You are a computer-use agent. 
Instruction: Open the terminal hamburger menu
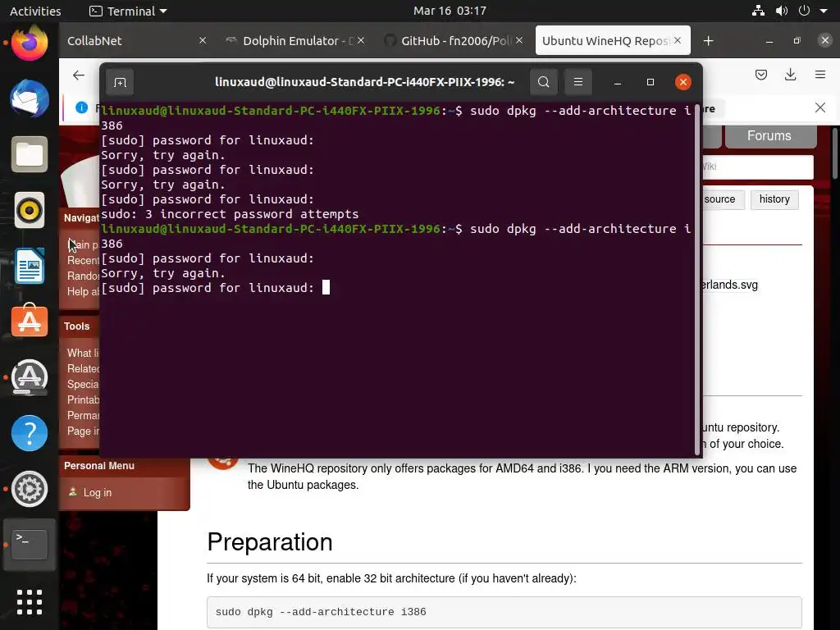click(578, 82)
